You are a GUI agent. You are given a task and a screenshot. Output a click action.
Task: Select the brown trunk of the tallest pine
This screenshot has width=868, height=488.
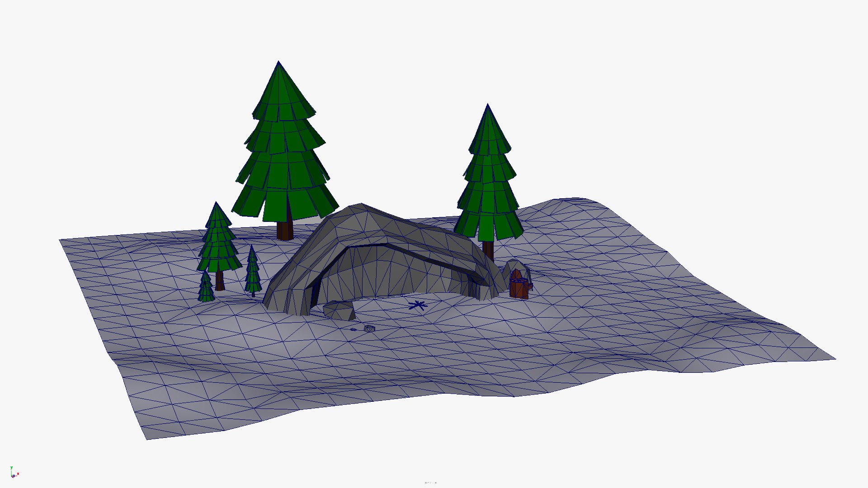284,230
